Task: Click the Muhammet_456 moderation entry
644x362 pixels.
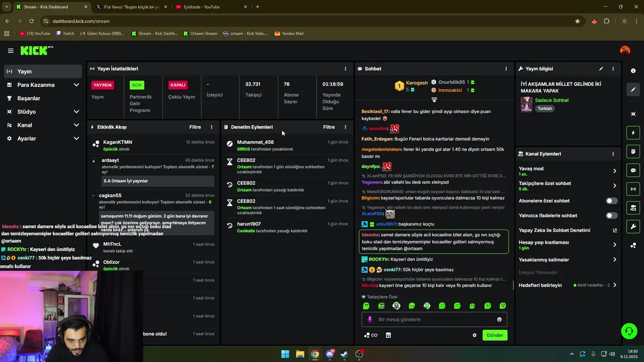Action: click(x=287, y=145)
